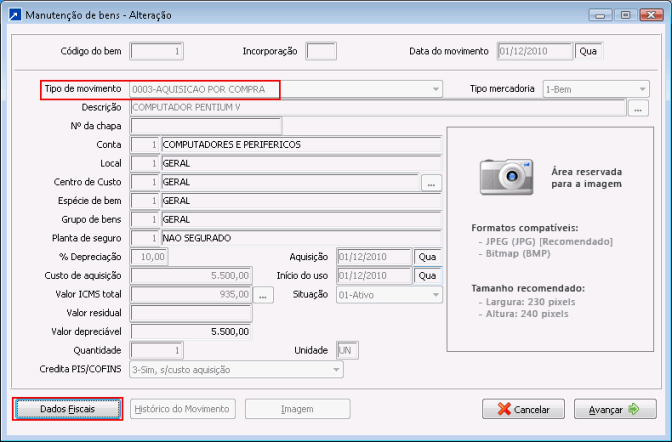Image resolution: width=672 pixels, height=442 pixels.
Task: Click the application arrow icon in the title bar
Action: (15, 15)
